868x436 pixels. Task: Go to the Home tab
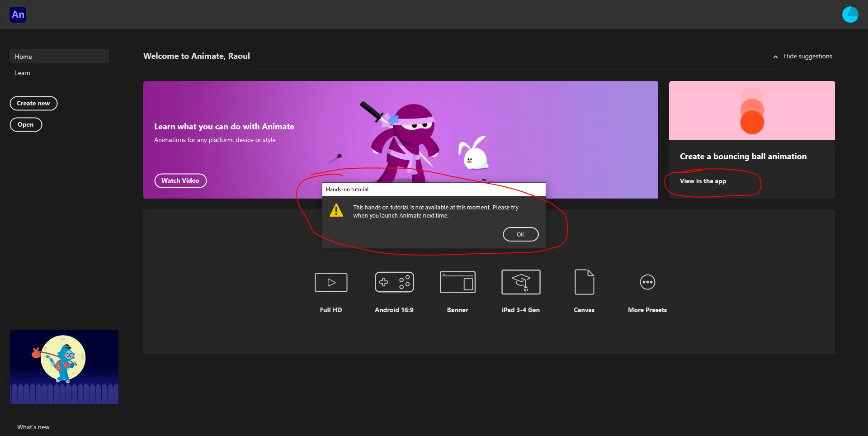(59, 57)
